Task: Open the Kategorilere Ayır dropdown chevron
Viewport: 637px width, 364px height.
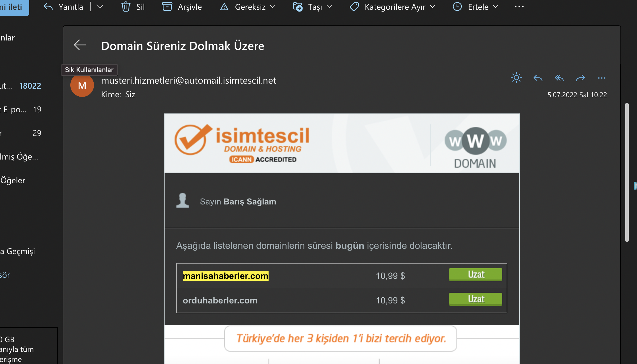Action: click(x=433, y=7)
